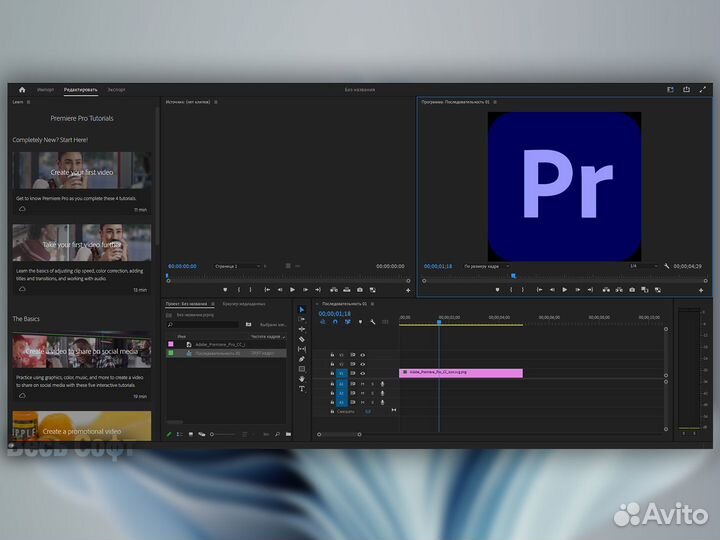Export frame from Source monitor
Image resolution: width=720 pixels, height=540 pixels.
pyautogui.click(x=360, y=290)
